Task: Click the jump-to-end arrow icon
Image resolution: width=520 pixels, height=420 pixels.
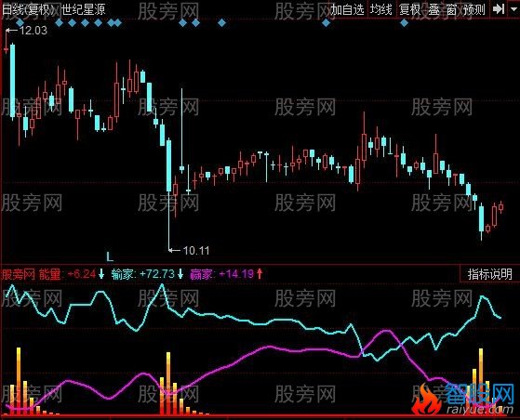Action: 499,9
